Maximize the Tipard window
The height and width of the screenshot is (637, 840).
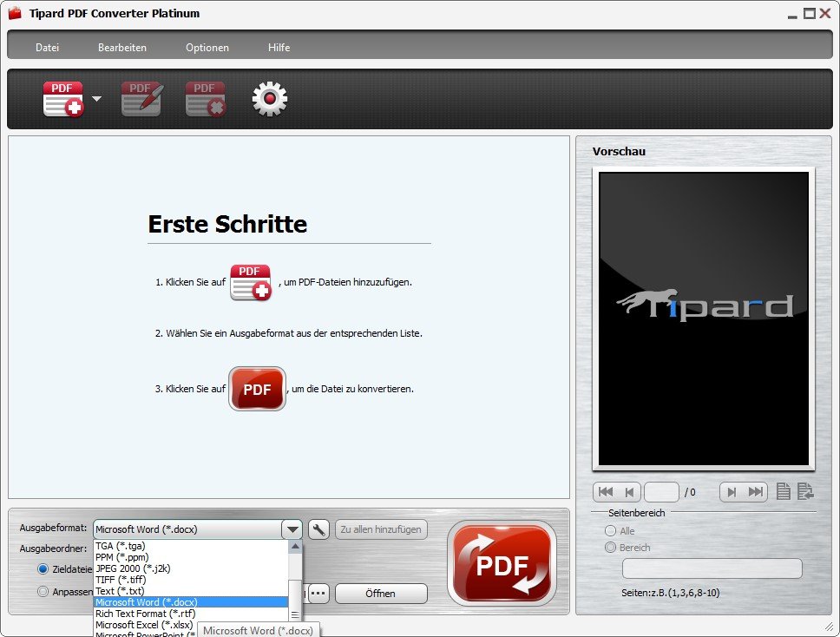(810, 13)
